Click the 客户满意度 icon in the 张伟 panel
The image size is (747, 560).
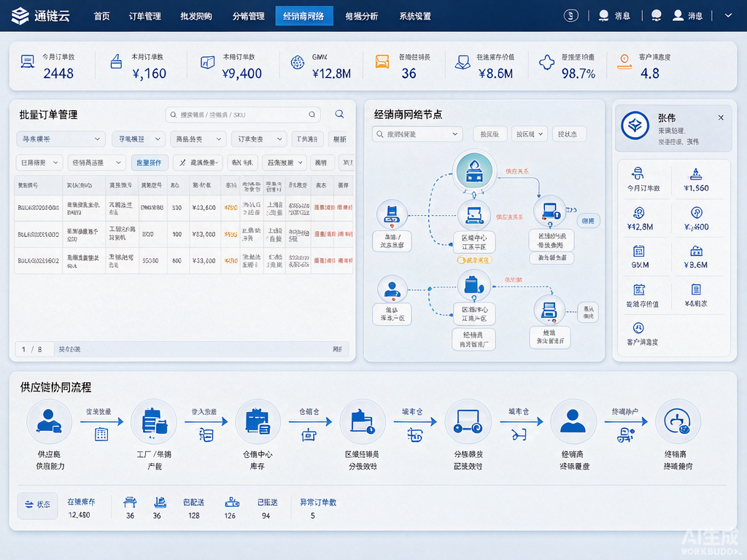638,327
